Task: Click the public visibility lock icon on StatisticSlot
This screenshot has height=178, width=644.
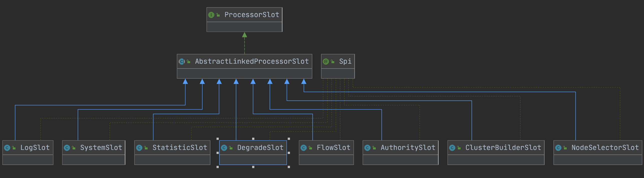Action: pos(146,148)
